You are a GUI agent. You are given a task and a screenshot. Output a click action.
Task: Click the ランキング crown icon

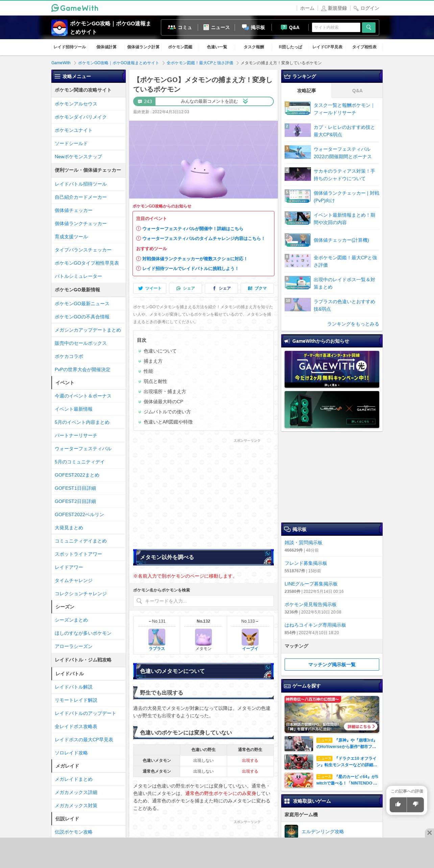tap(287, 76)
